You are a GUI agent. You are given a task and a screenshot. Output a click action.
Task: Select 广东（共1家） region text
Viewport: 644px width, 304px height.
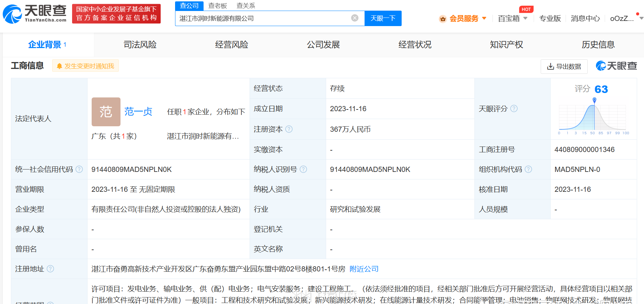(x=114, y=136)
